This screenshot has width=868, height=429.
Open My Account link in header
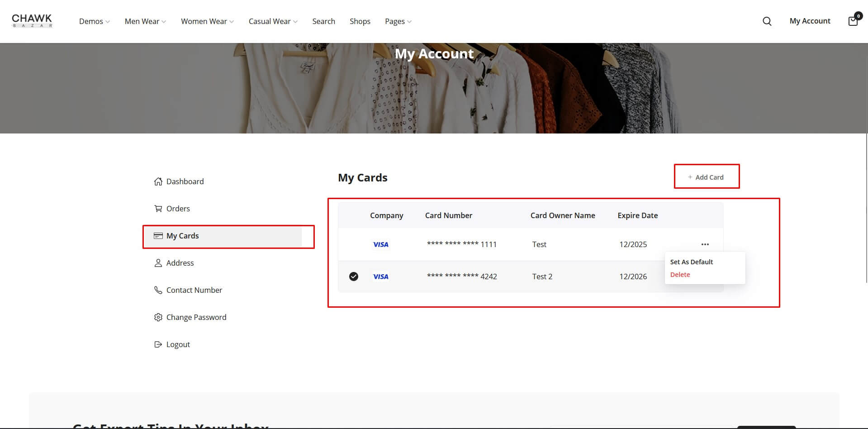(810, 21)
